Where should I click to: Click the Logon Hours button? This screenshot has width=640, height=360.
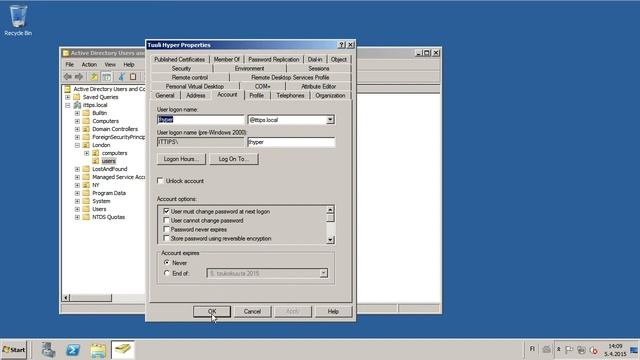(x=181, y=159)
